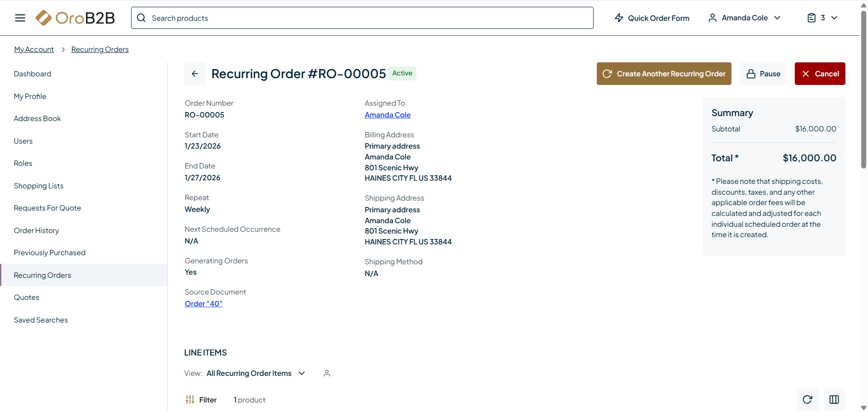Click the refresh grid icon

[807, 399]
